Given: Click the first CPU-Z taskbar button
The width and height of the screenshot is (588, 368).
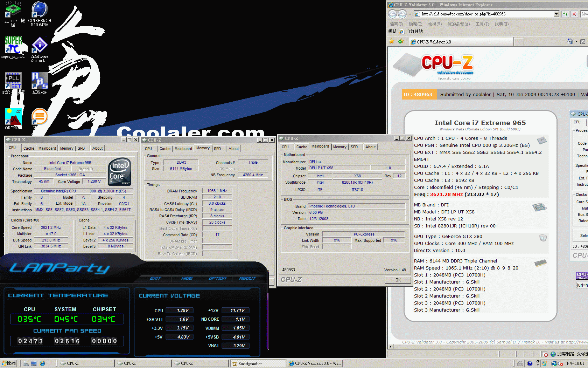Looking at the screenshot, I should pyautogui.click(x=86, y=363).
